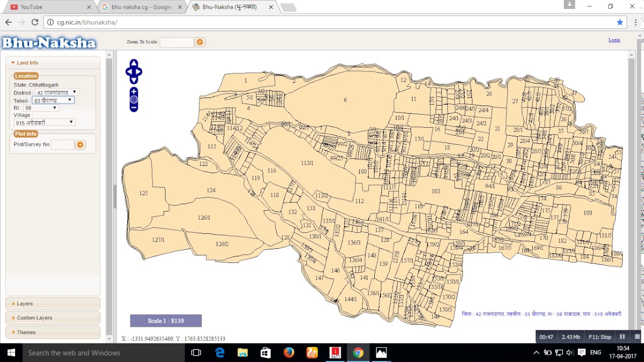
Task: Open the Windows Start menu
Action: (11, 353)
